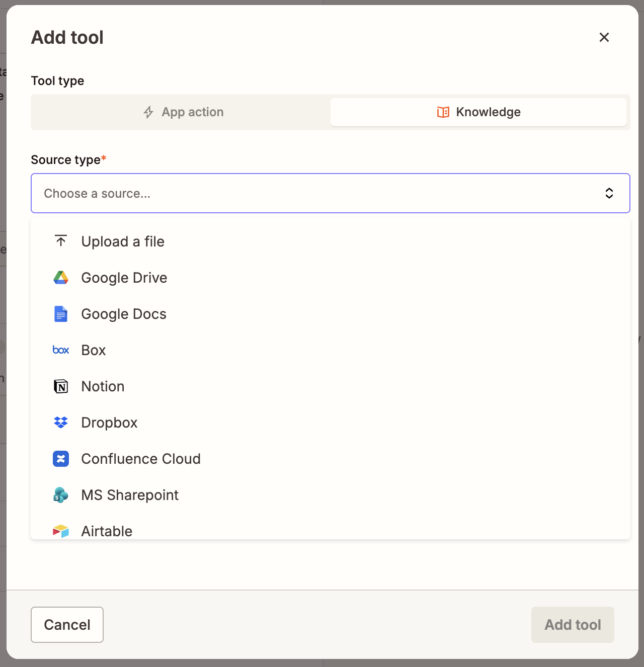Close the Add tool dialog
Image resolution: width=644 pixels, height=667 pixels.
pos(604,37)
